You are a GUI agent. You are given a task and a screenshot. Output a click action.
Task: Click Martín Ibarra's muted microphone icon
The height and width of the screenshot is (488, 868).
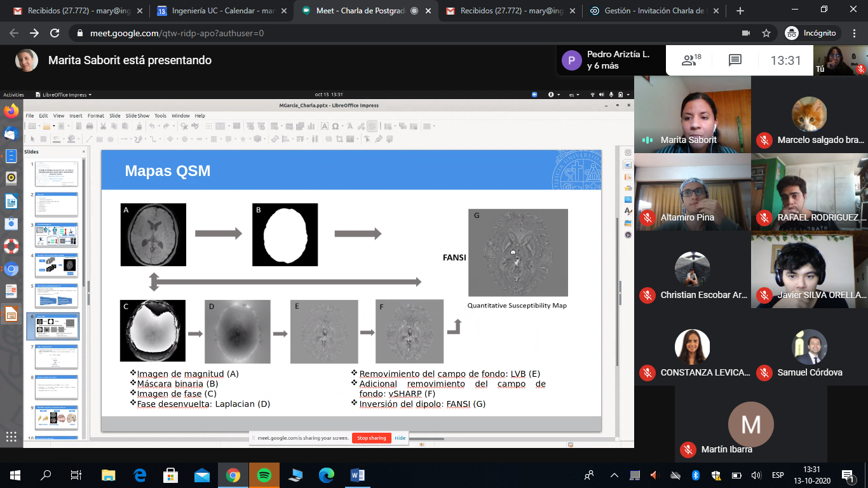(688, 449)
